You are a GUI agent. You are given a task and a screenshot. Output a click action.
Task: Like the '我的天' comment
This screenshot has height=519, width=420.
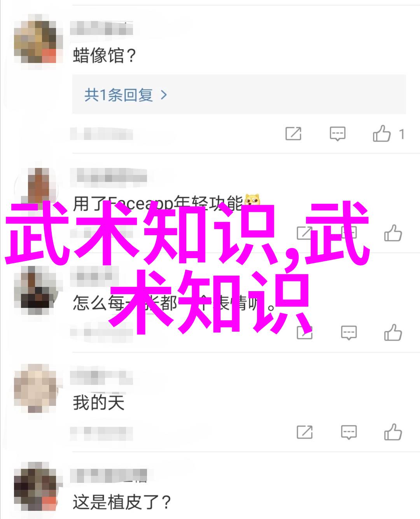393,432
